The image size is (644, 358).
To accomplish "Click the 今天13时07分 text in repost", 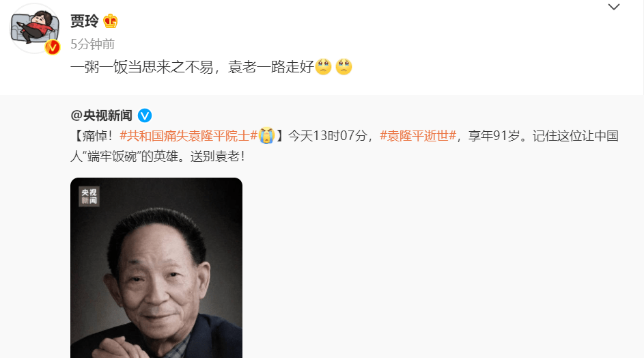I will coord(327,136).
